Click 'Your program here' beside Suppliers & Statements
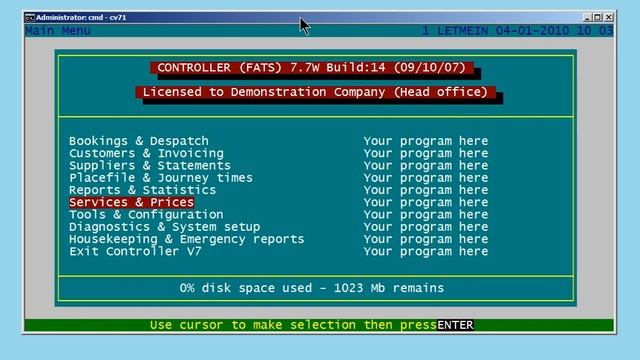The height and width of the screenshot is (360, 640). click(x=426, y=166)
